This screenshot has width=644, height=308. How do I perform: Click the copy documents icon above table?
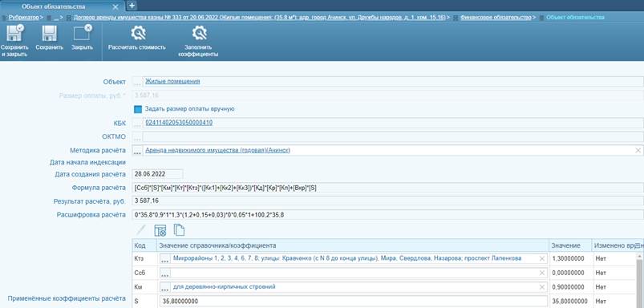(179, 230)
